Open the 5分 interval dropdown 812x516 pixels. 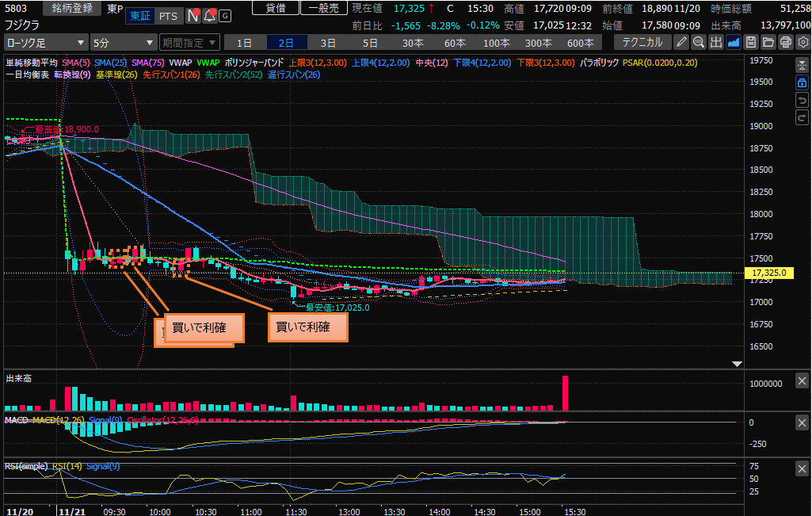(x=123, y=42)
